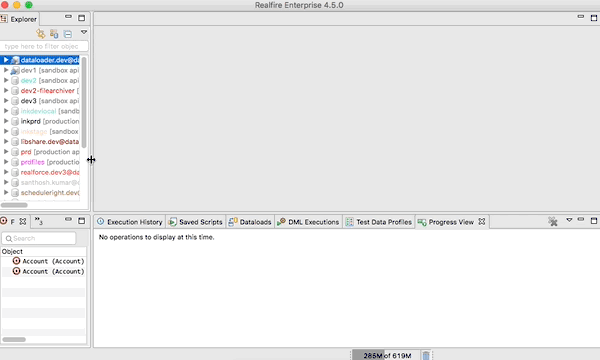This screenshot has width=600, height=360.
Task: Click the Explorer horizontal scrollbar
Action: click(x=14, y=205)
